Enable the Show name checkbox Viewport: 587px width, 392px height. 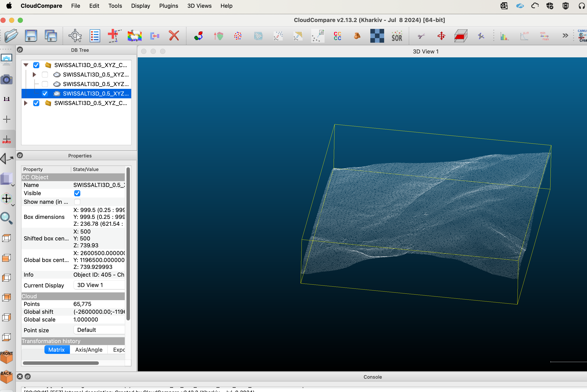[77, 202]
